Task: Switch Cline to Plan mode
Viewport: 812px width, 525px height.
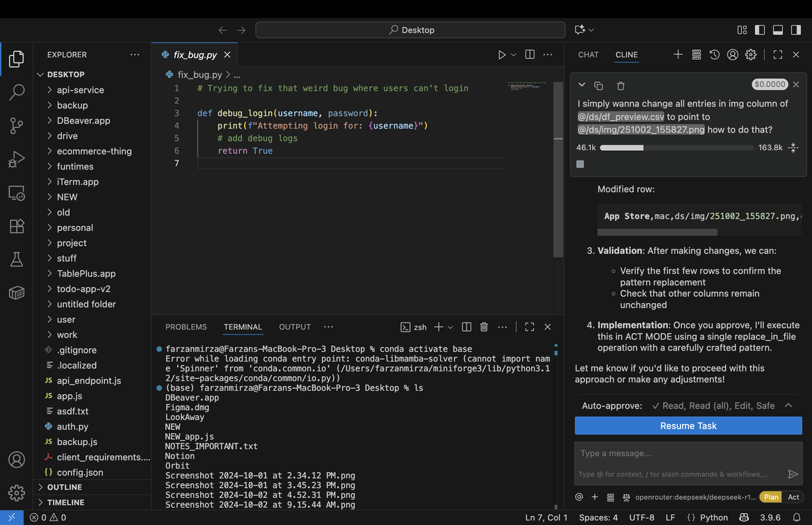Action: point(771,497)
